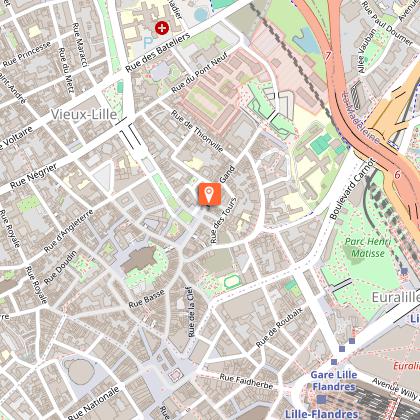Click the Rue de Roubaix street label
Screen dimensions: 420x420
(280, 327)
